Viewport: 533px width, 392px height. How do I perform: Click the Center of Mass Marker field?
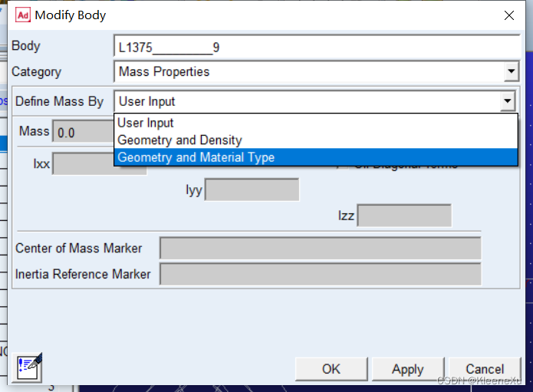pyautogui.click(x=320, y=249)
